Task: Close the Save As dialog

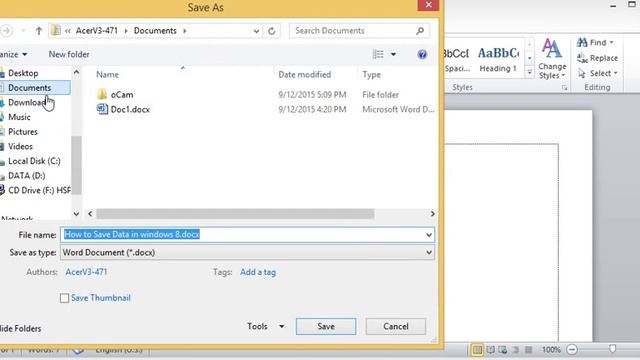Action: tap(428, 5)
